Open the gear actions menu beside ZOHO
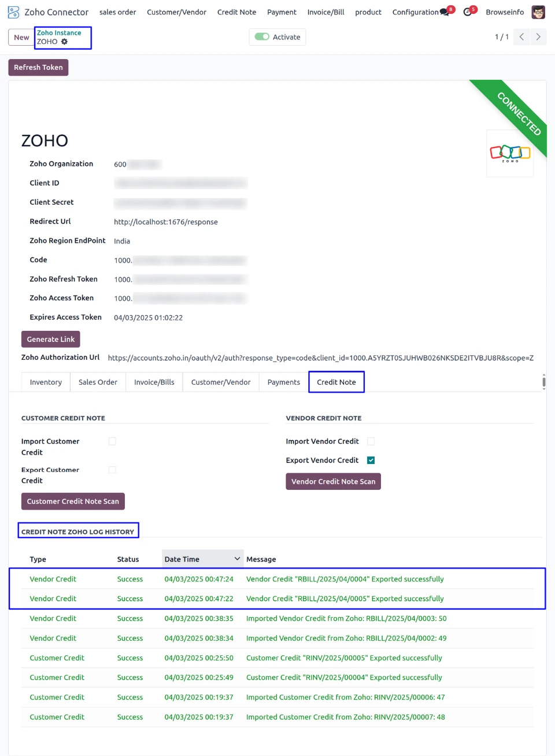 tap(65, 42)
